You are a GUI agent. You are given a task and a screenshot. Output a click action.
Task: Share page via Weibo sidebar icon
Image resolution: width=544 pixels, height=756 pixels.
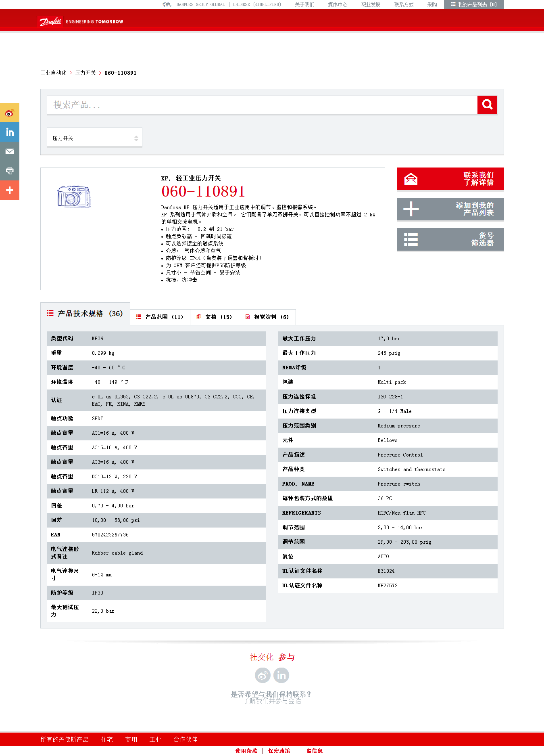click(x=10, y=113)
